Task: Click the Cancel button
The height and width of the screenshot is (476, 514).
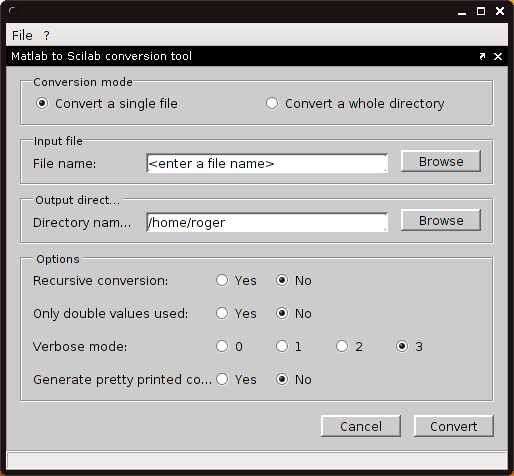Action: click(x=361, y=426)
